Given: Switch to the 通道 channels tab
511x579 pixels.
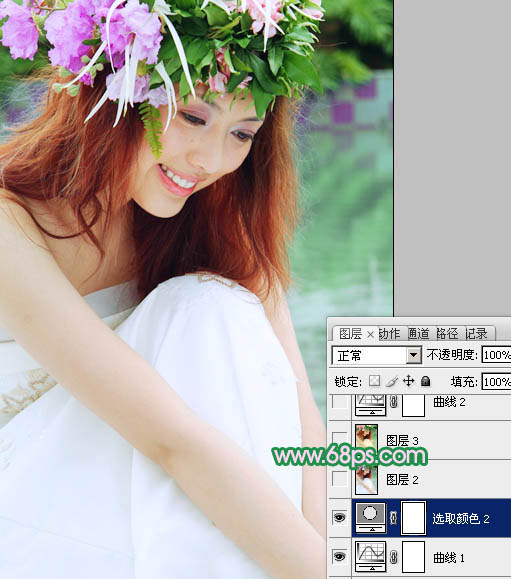Looking at the screenshot, I should (419, 333).
